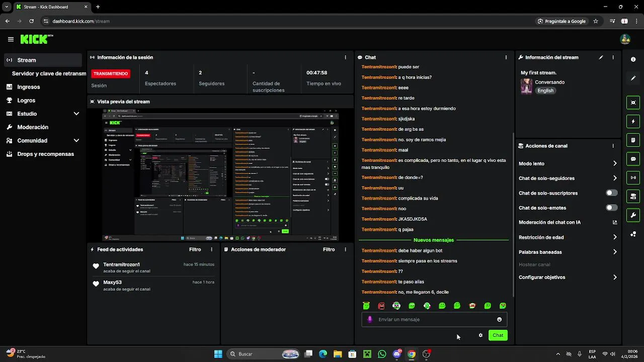This screenshot has width=644, height=362.
Task: Open Filtro in Feed de actividades
Action: [x=195, y=249]
